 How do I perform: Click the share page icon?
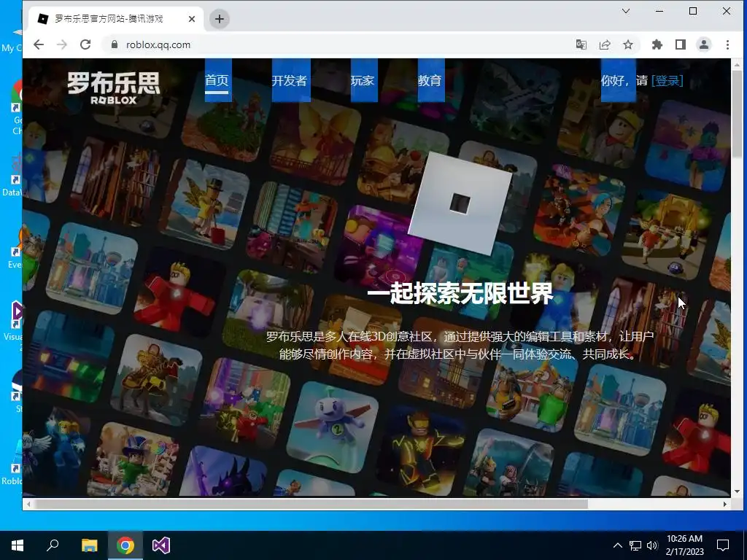pos(605,44)
